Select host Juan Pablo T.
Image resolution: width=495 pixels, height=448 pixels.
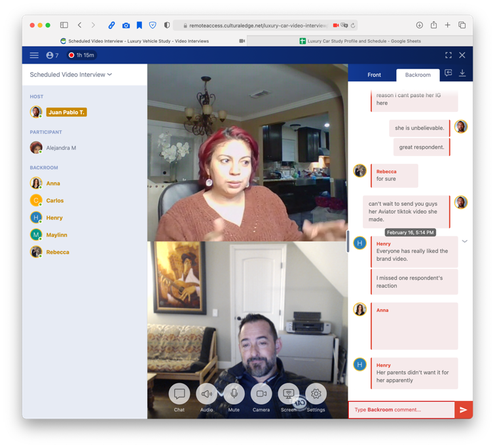coord(65,112)
